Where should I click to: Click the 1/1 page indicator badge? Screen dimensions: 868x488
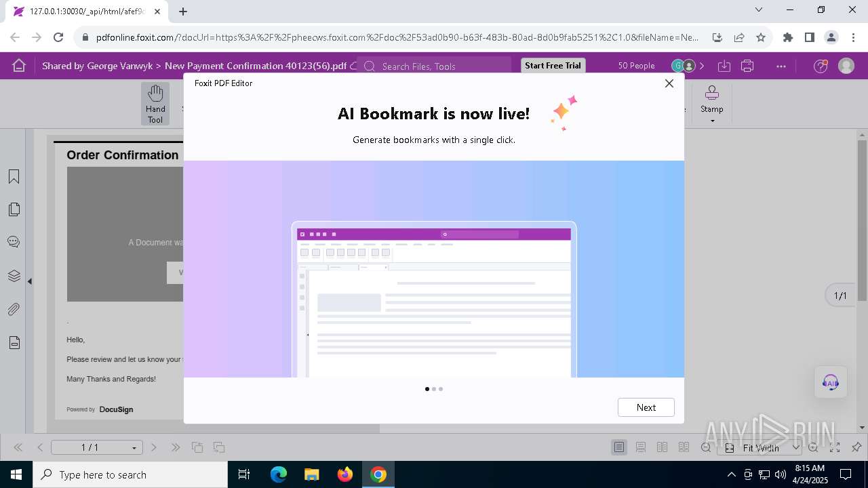click(x=840, y=296)
